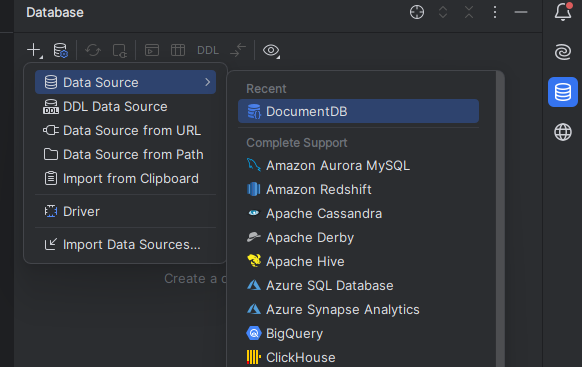582x367 pixels.
Task: Click the Compare/Sync arrows icon
Action: [x=238, y=50]
